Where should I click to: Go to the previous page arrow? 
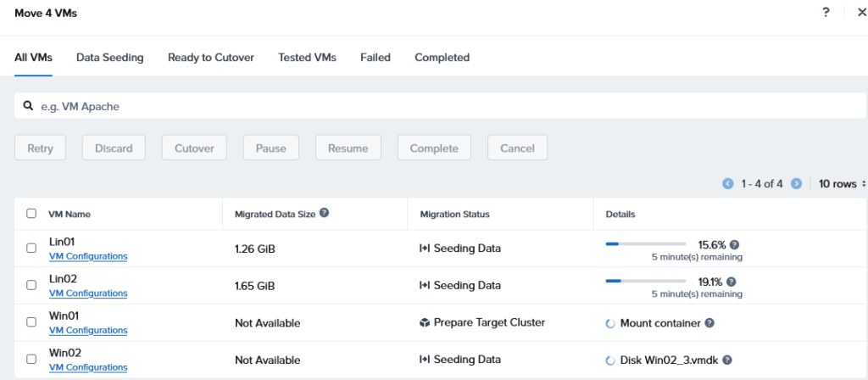727,184
